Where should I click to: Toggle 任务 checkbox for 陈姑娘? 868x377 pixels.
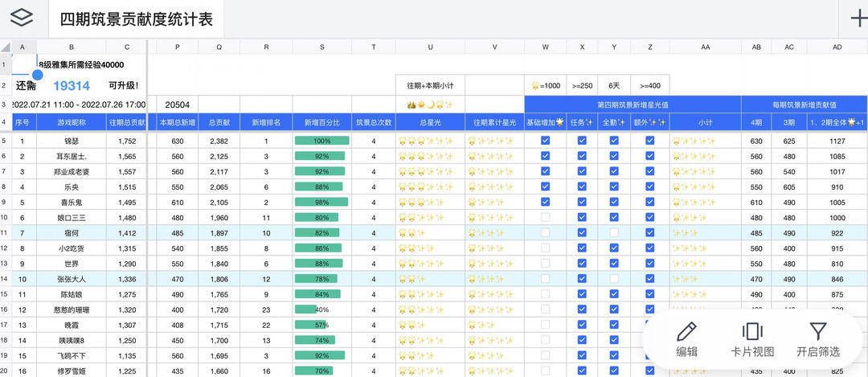(x=582, y=294)
